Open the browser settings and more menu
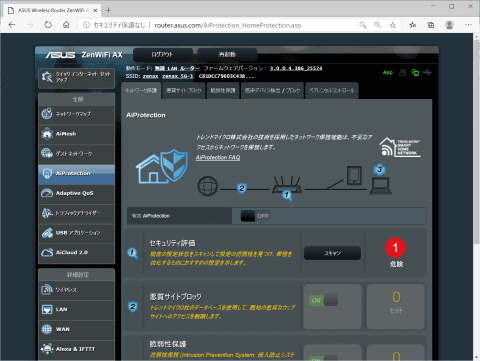The image size is (480, 361). 468,25
